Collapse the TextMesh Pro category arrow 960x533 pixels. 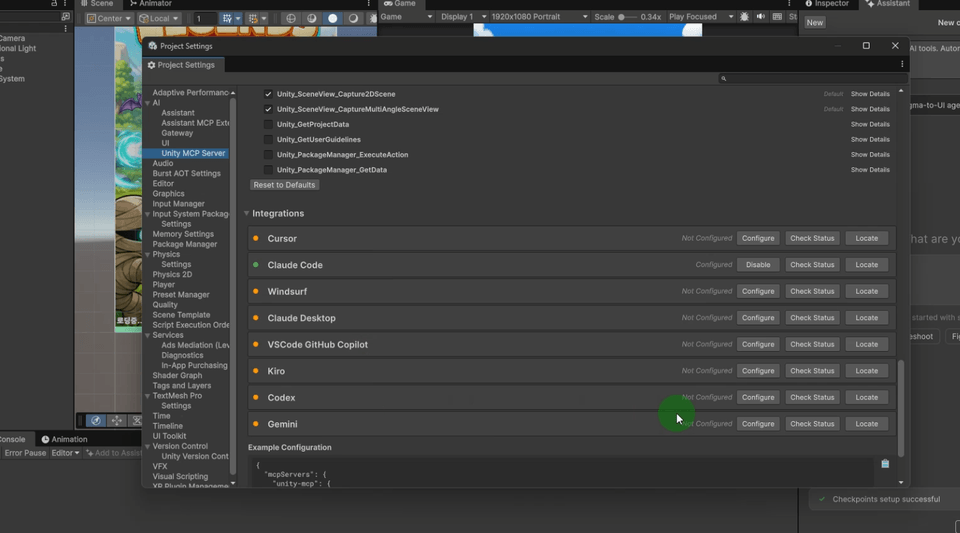(148, 396)
